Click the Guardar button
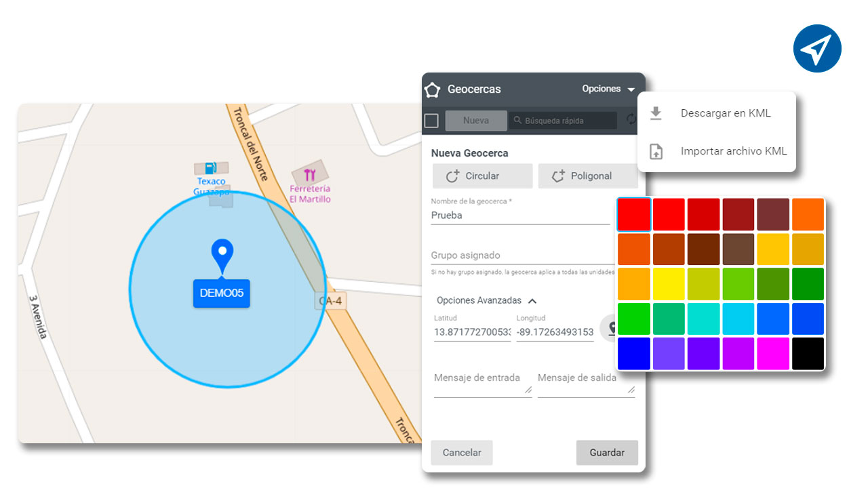 coord(607,452)
